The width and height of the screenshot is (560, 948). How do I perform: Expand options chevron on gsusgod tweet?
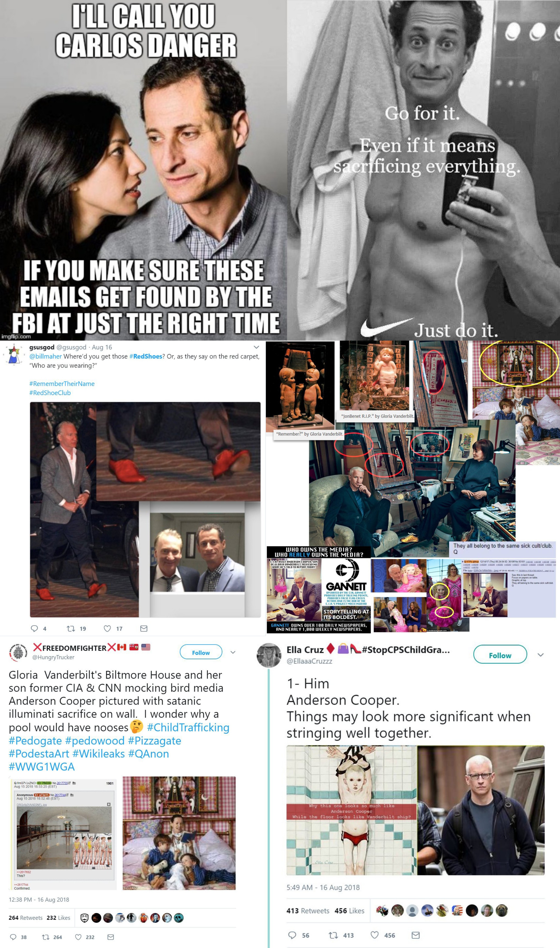[256, 347]
